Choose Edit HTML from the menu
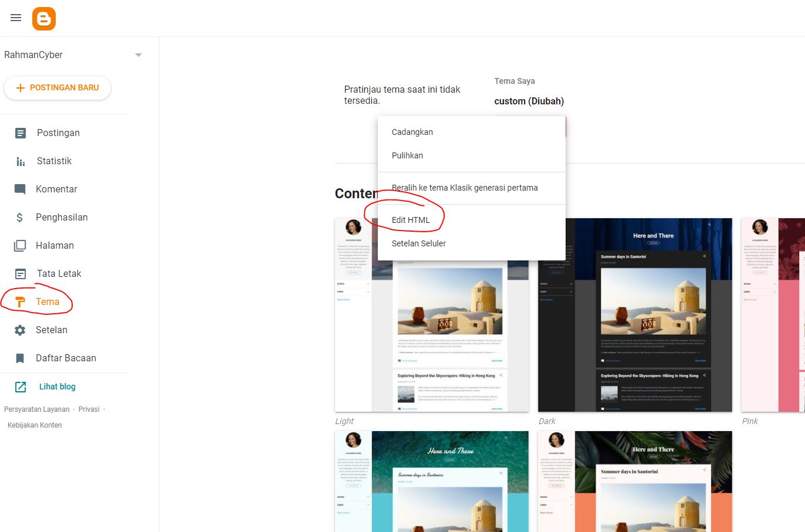 pos(472,221)
